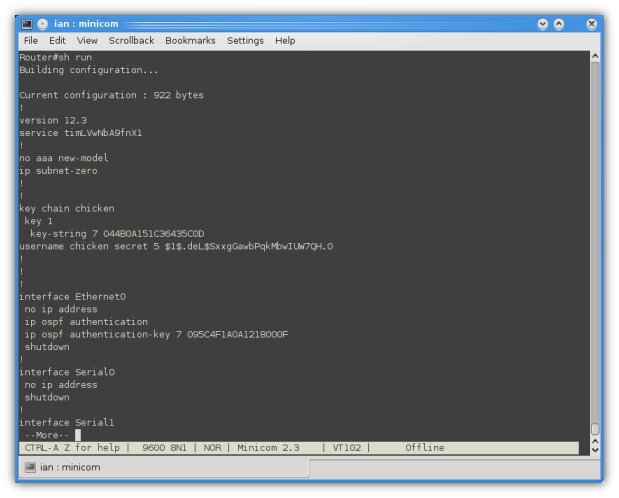Open the Edit menu
The height and width of the screenshot is (498, 619).
57,41
